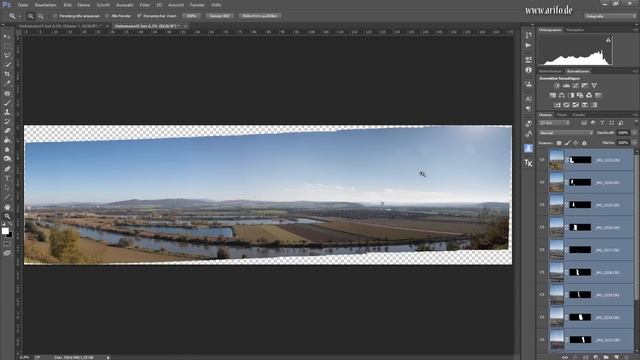
Task: Click the Bildschirm ausfüllen button
Action: click(260, 16)
